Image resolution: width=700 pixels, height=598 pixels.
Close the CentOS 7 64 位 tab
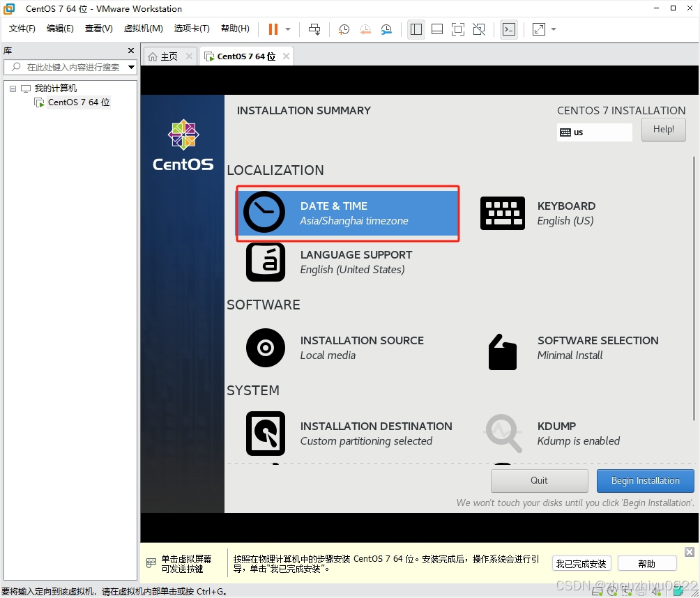coord(286,56)
